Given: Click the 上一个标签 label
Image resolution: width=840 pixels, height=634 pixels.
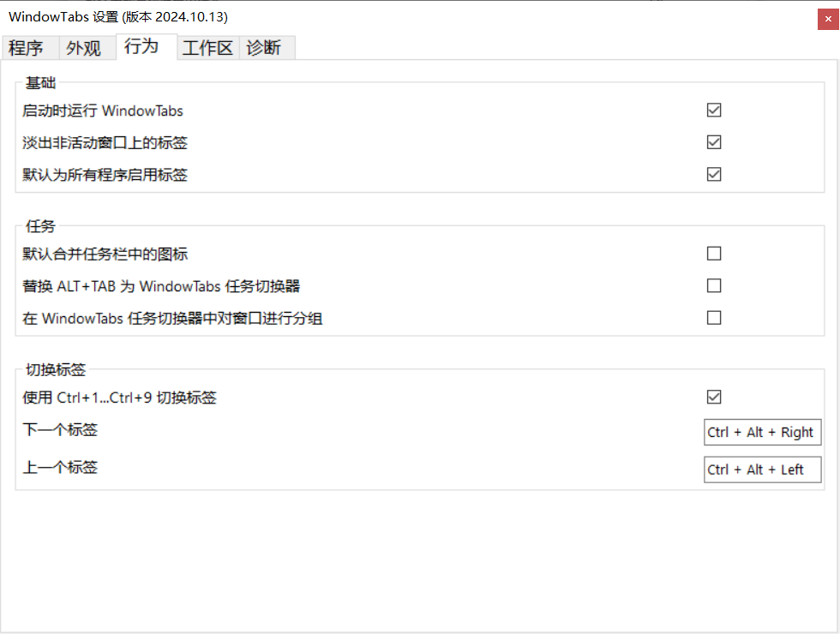Looking at the screenshot, I should (x=60, y=468).
